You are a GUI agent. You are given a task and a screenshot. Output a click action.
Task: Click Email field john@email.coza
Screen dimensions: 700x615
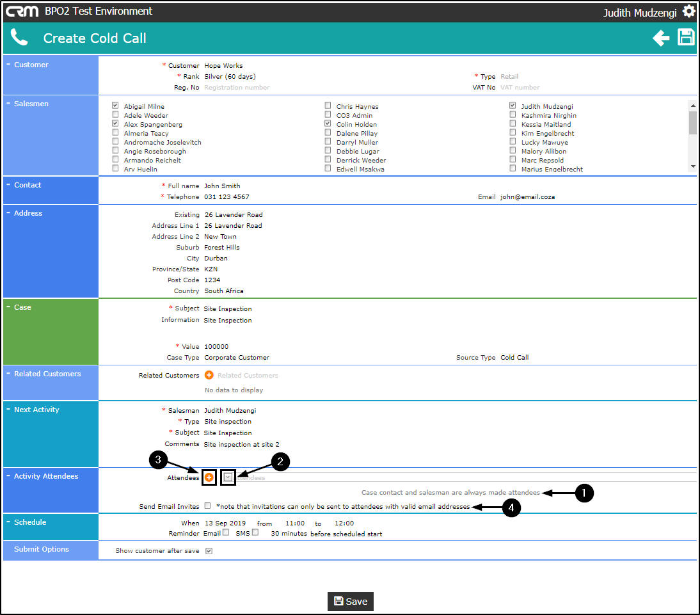[528, 196]
